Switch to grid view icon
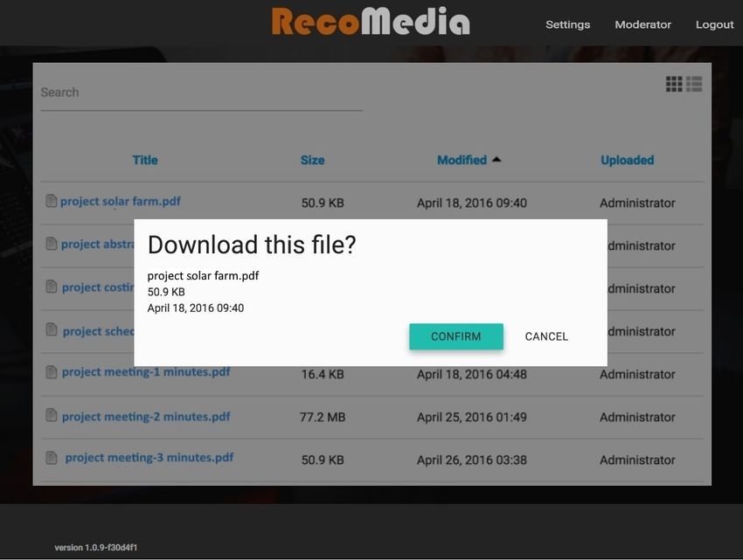This screenshot has height=560, width=743. pyautogui.click(x=674, y=84)
